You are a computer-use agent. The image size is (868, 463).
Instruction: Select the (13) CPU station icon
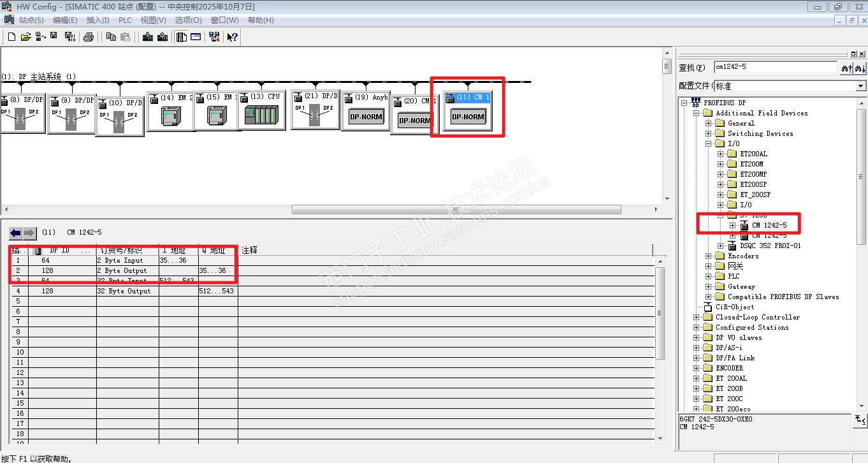261,110
